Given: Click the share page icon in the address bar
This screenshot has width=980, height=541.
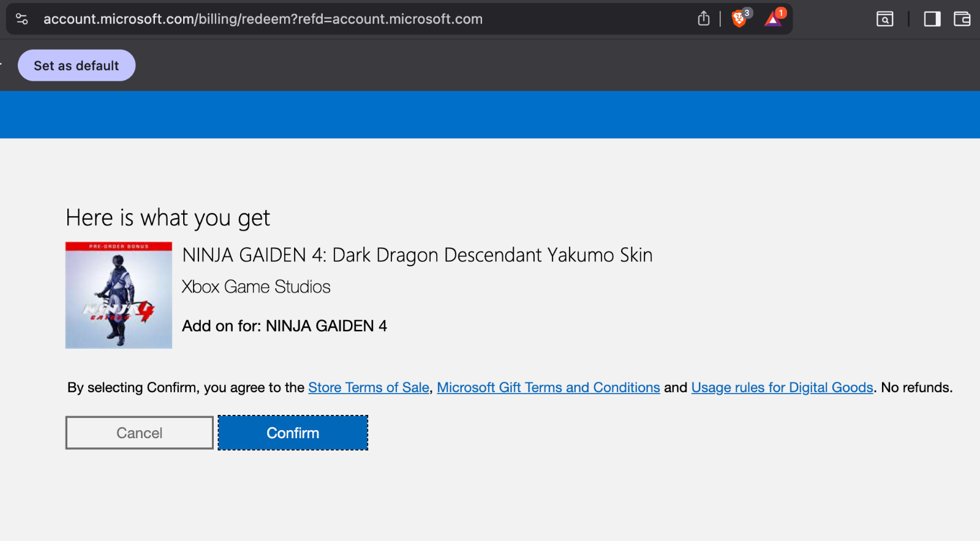Looking at the screenshot, I should click(704, 19).
